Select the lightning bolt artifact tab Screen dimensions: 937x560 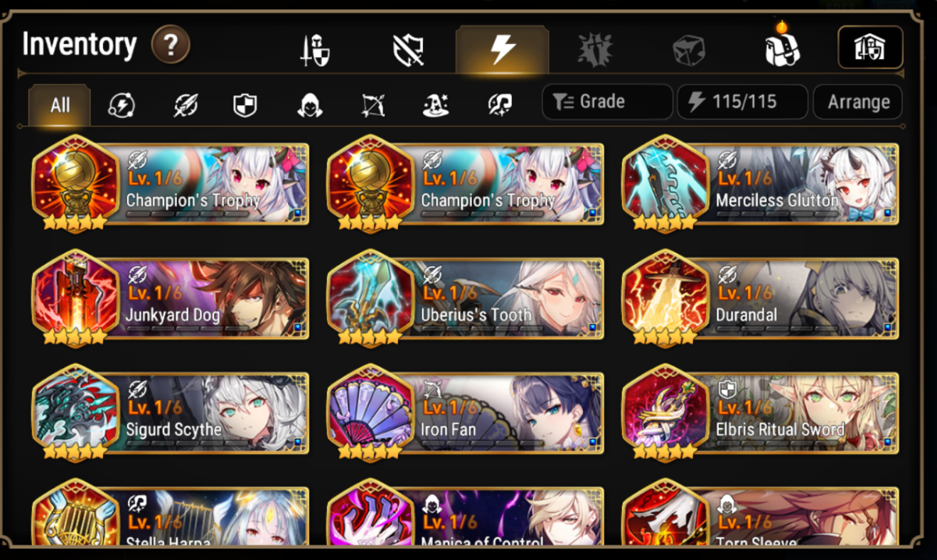pyautogui.click(x=502, y=50)
